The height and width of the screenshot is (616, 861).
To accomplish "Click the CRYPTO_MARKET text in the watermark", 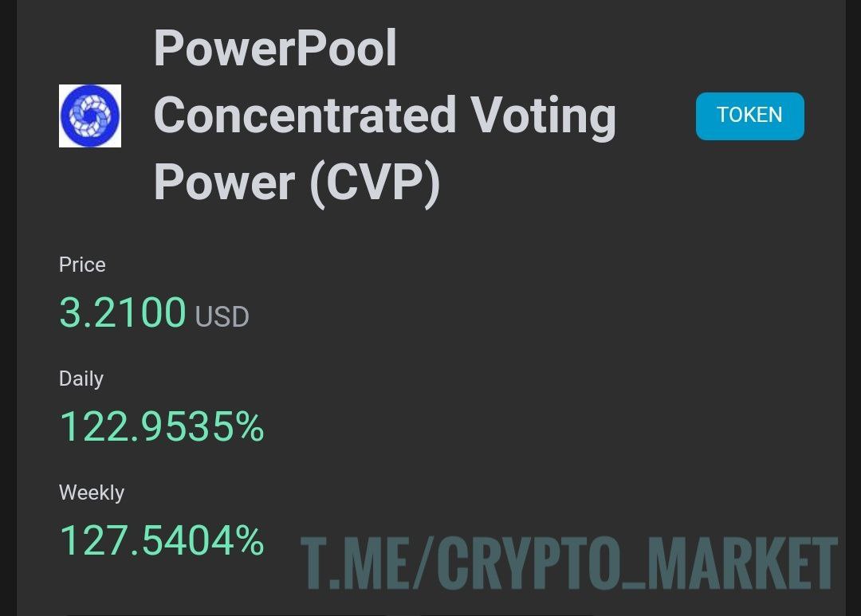I will (638, 563).
